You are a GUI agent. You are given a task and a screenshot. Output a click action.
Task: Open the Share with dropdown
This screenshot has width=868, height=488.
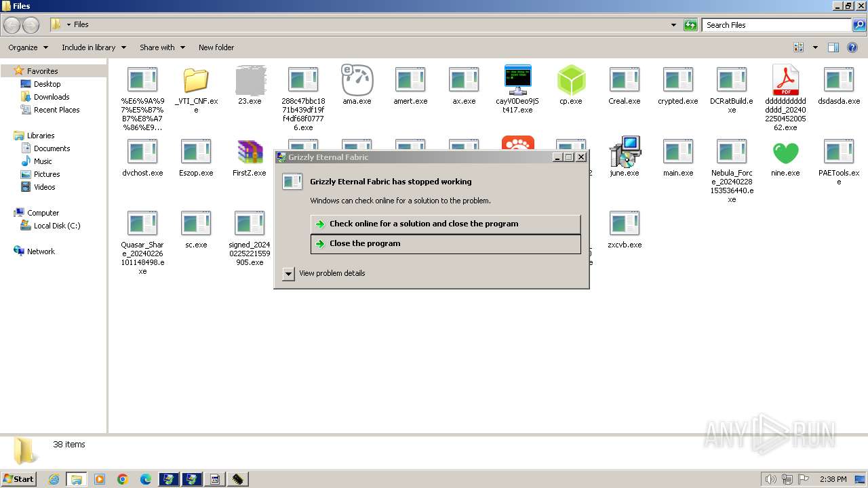point(162,47)
